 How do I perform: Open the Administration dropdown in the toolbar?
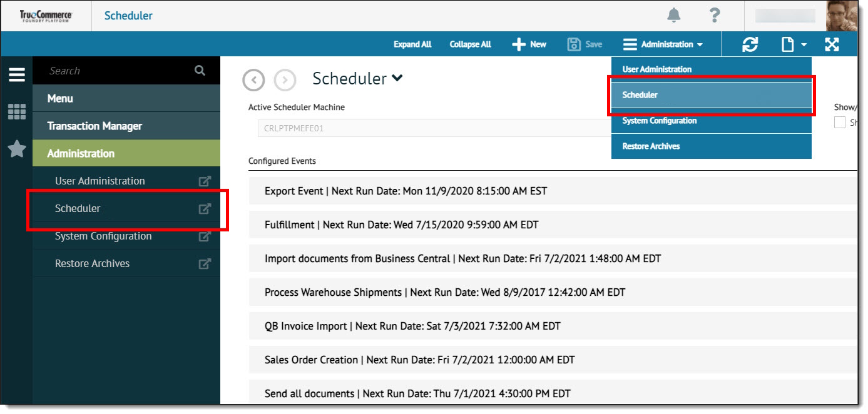tap(665, 44)
